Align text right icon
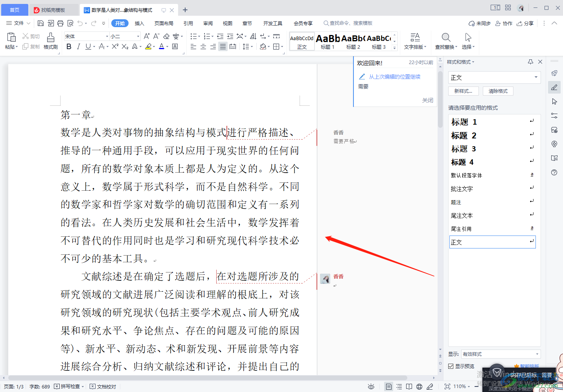Screen dimensions: 563x392 [x=213, y=46]
